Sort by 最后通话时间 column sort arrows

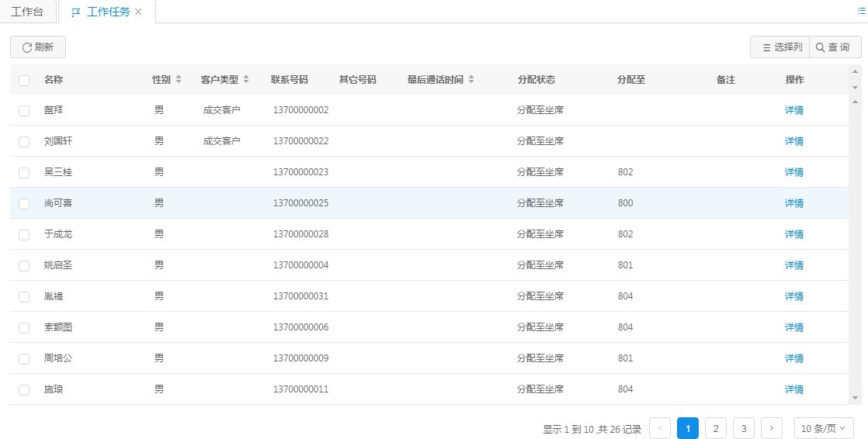[471, 80]
